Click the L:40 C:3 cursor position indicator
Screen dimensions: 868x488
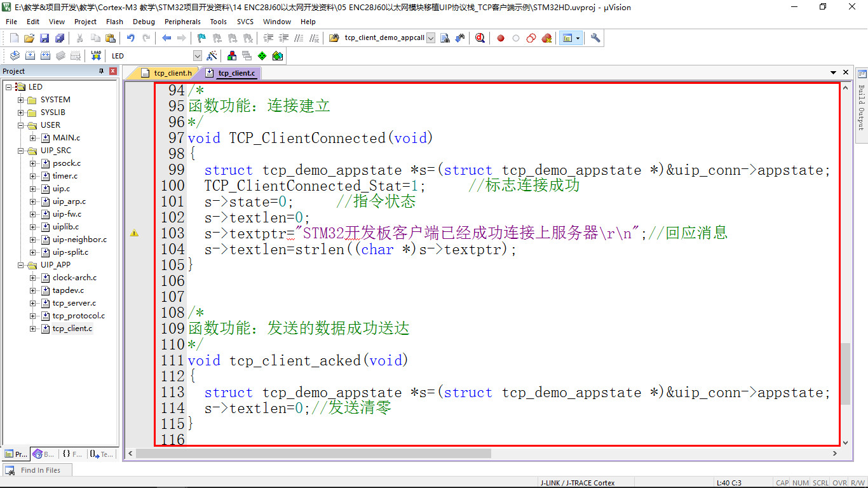click(x=729, y=483)
